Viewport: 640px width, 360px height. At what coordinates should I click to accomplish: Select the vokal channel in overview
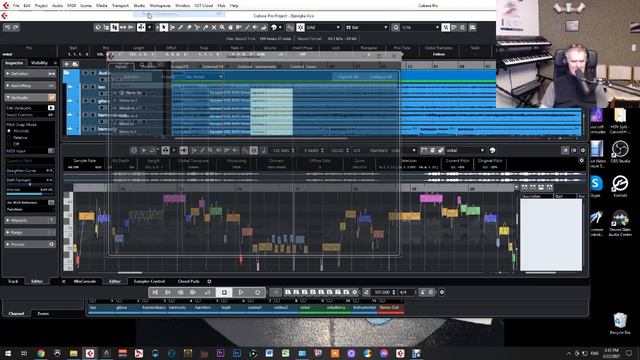312,308
